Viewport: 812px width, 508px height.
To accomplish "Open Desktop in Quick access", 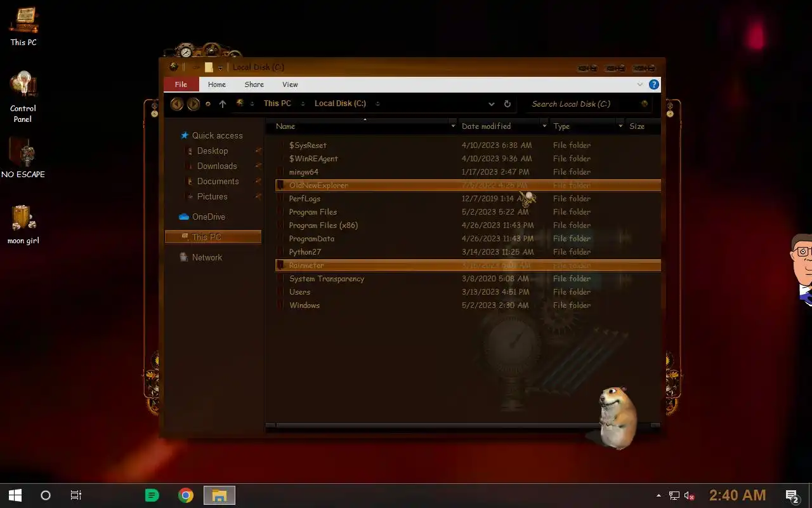I will pyautogui.click(x=213, y=150).
